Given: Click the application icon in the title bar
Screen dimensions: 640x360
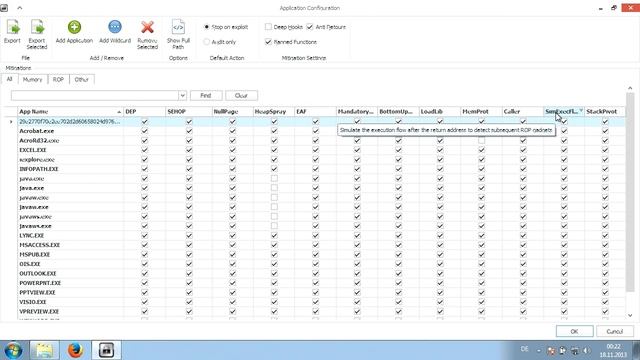Looking at the screenshot, I should [x=4, y=8].
